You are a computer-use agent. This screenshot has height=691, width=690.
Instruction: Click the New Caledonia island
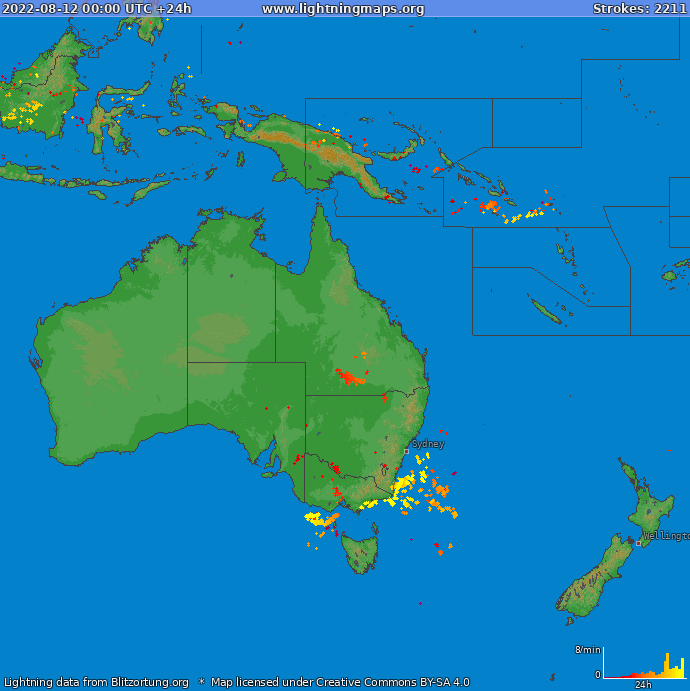(x=546, y=311)
